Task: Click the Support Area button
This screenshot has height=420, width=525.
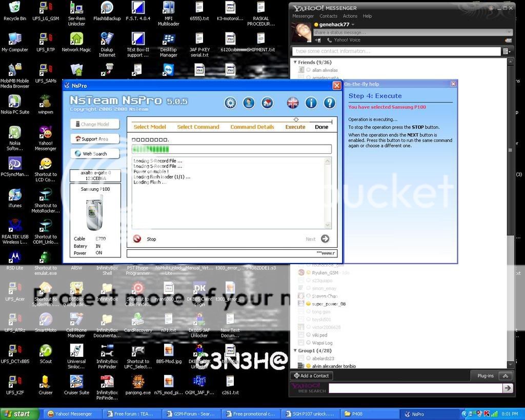Action: click(95, 139)
